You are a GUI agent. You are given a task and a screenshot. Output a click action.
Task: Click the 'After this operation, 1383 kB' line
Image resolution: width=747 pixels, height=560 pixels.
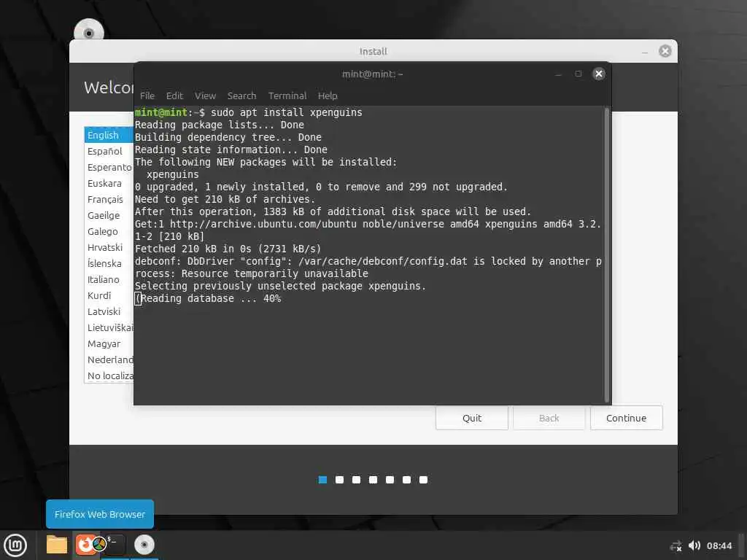pos(333,212)
